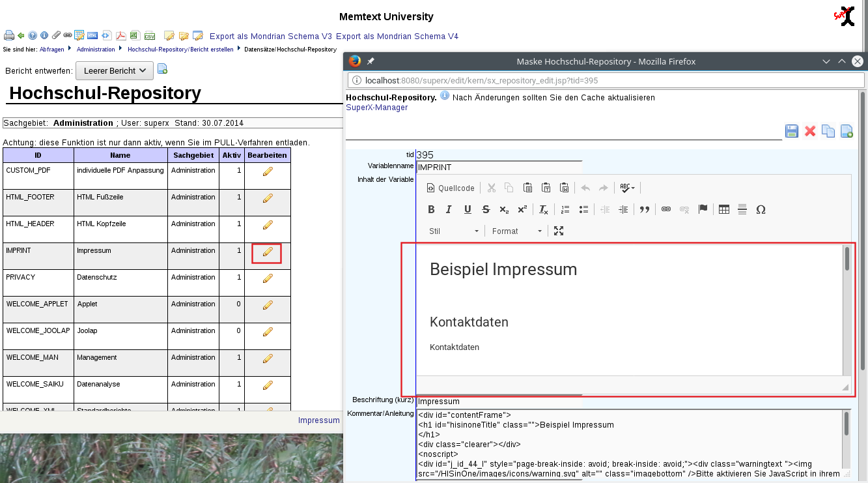This screenshot has height=483, width=868.
Task: Toggle bold formatting in the editor
Action: pos(431,209)
